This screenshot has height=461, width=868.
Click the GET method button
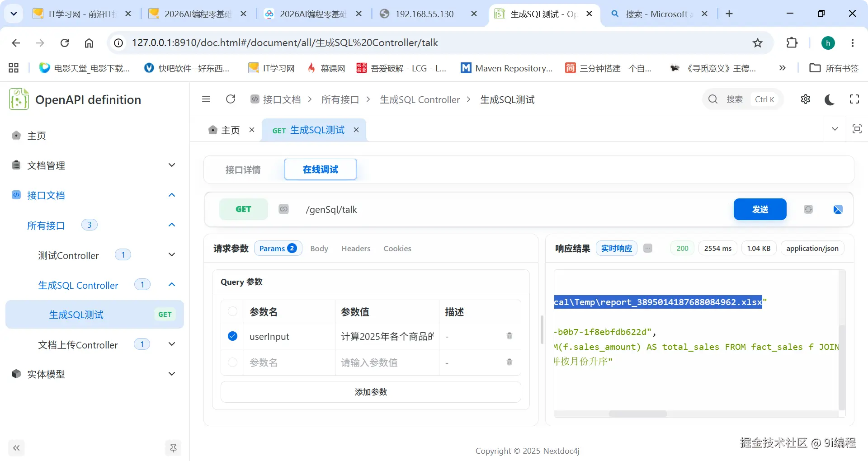[243, 209]
